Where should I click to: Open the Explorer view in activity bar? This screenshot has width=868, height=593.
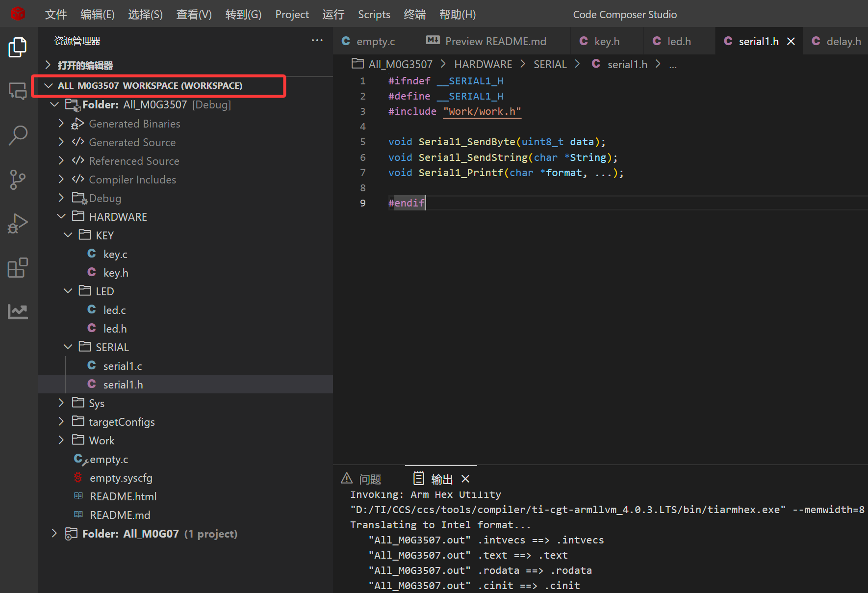18,48
